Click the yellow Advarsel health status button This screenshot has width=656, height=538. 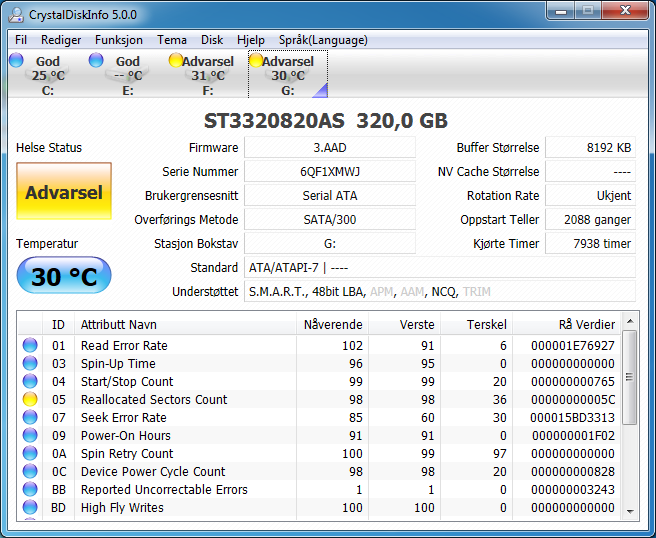64,191
